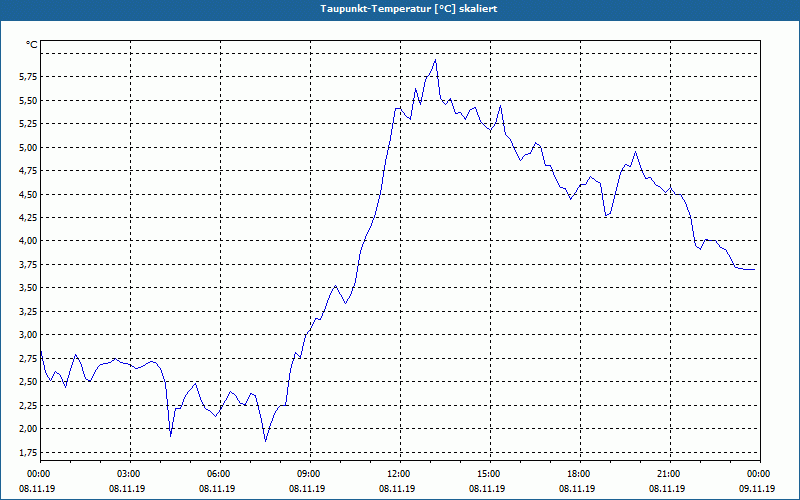Click the chart title Taupunkt-Temperatur [°C] skaliert
800x500 pixels.
[409, 9]
